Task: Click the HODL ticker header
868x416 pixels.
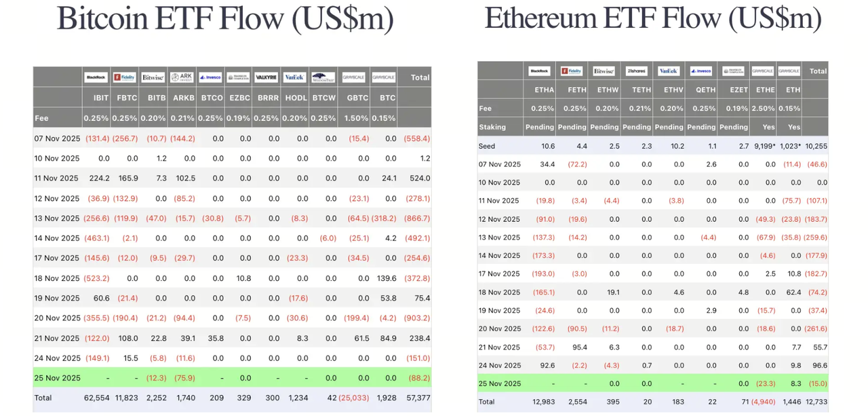Action: click(x=296, y=98)
